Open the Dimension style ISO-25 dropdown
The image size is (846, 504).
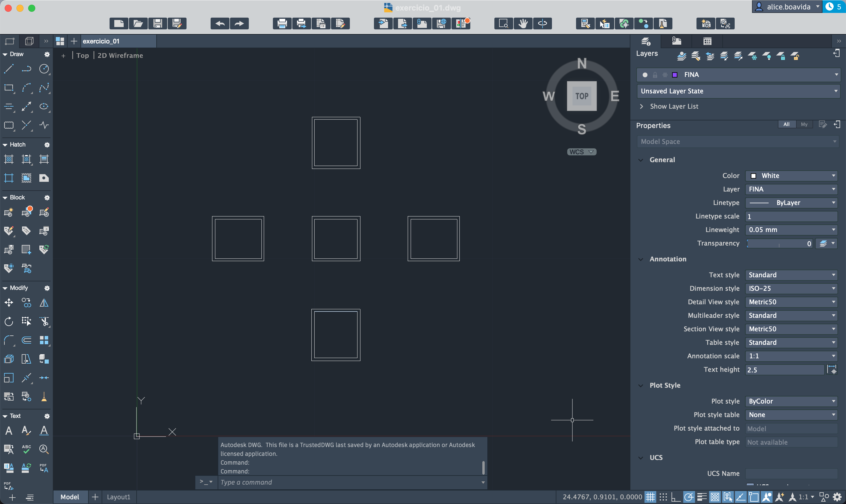791,288
